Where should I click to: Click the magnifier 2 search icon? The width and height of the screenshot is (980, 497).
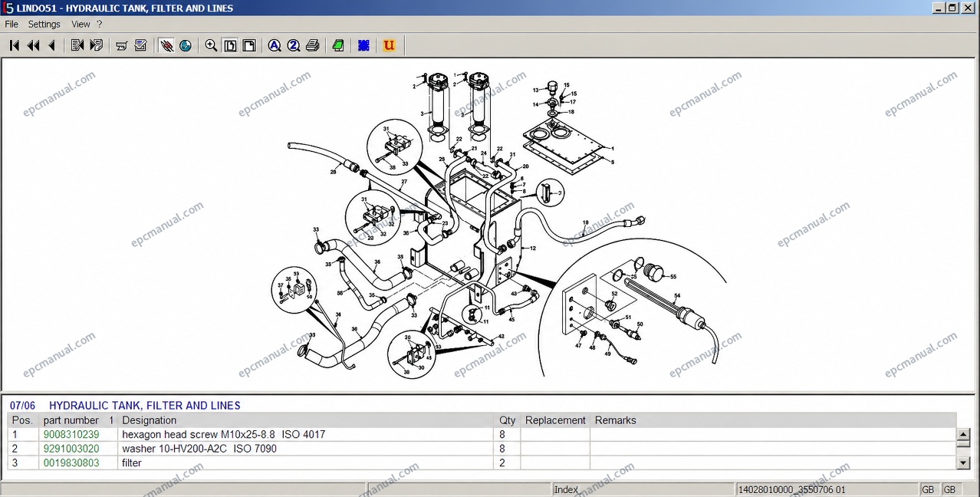coord(294,45)
